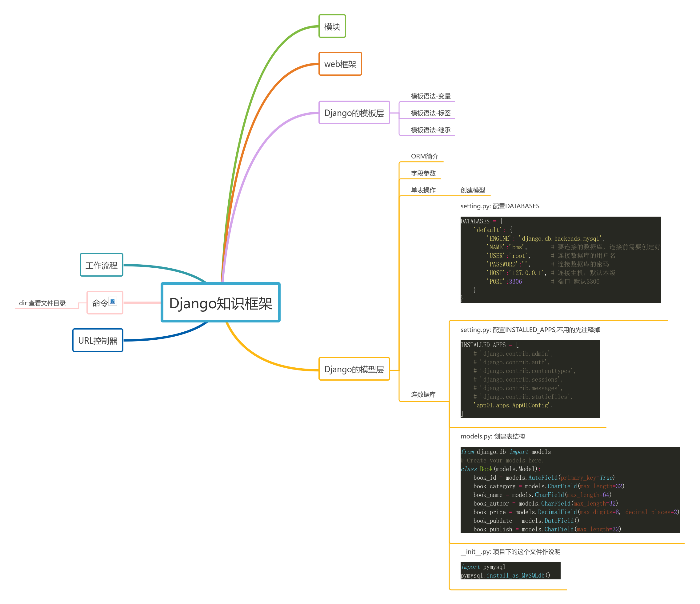Select the URL控制器 node
The height and width of the screenshot is (604, 700).
click(98, 341)
